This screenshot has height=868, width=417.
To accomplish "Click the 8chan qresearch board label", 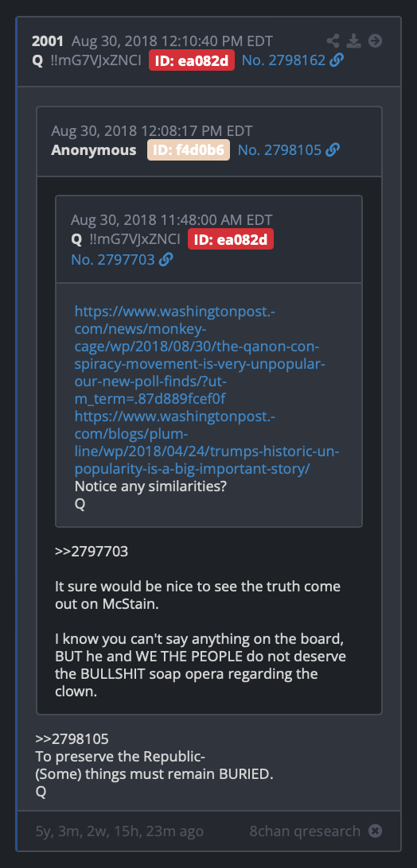I will [x=305, y=831].
